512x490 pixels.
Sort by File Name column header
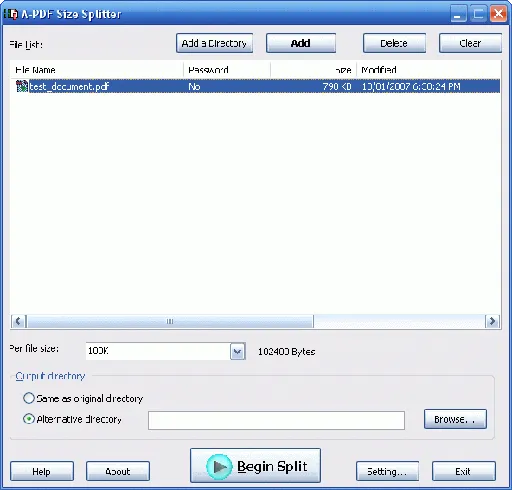[97, 69]
